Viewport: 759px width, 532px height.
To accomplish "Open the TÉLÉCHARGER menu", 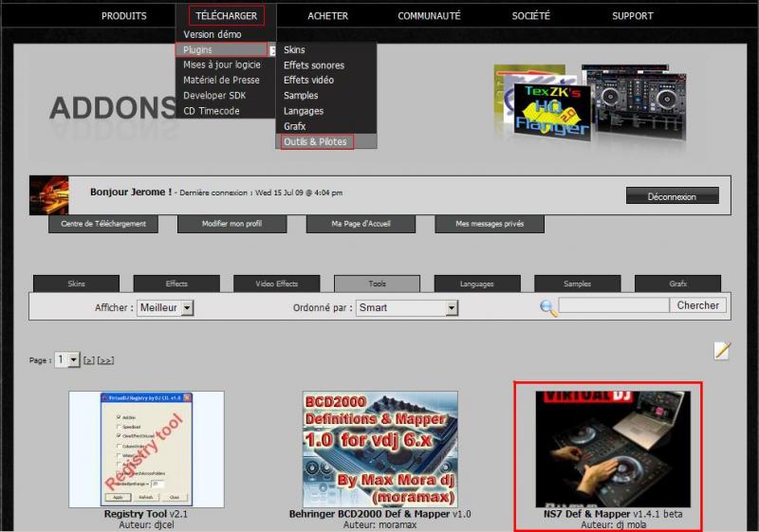I will point(227,16).
